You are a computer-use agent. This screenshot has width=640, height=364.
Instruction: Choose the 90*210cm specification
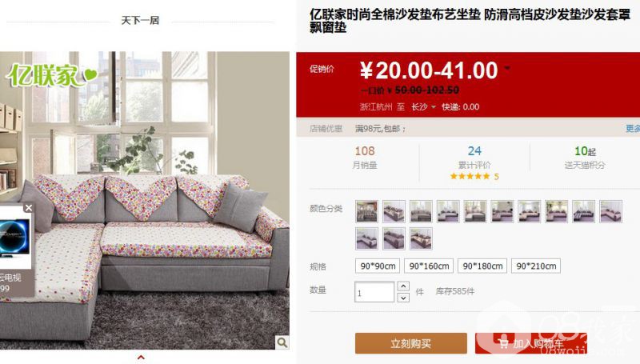(536, 266)
